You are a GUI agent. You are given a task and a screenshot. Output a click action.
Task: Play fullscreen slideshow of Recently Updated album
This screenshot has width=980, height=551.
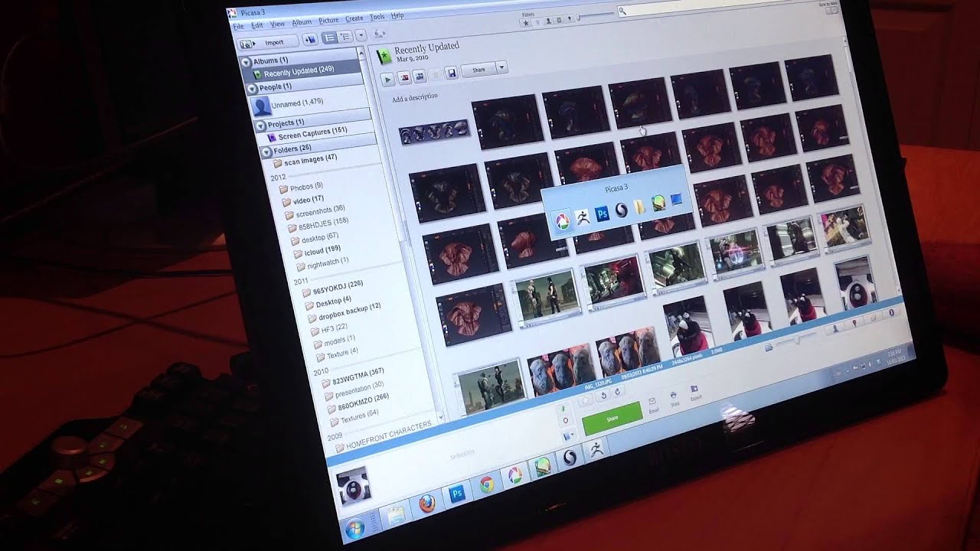pos(387,79)
